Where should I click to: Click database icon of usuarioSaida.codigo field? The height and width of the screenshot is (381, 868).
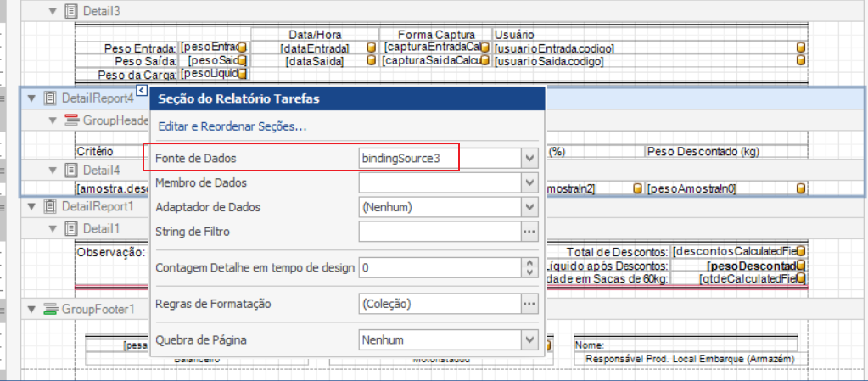click(800, 60)
